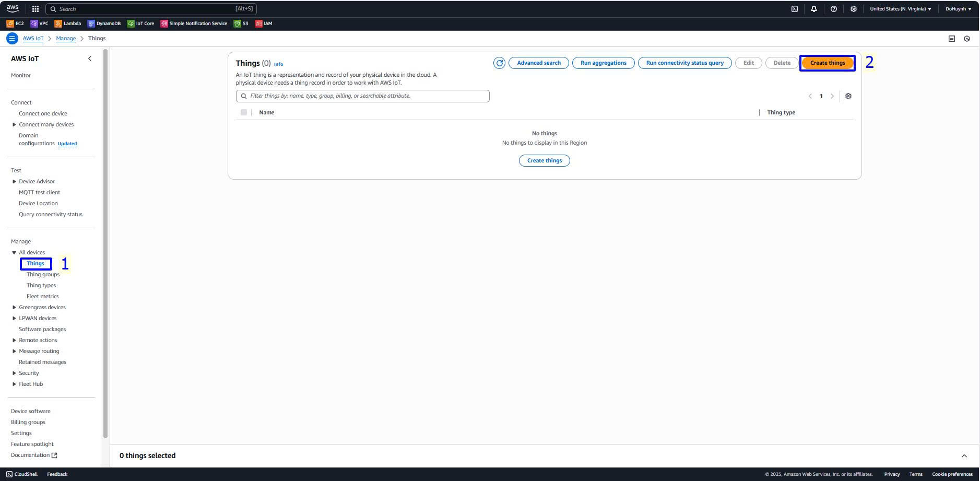Go to Thing groups in sidebar
Image resolution: width=980 pixels, height=481 pixels.
tap(43, 274)
